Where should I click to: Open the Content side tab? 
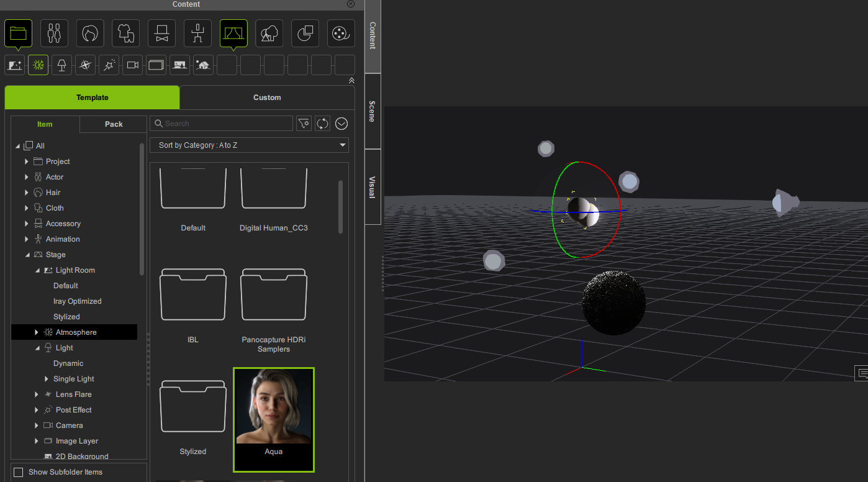point(373,36)
